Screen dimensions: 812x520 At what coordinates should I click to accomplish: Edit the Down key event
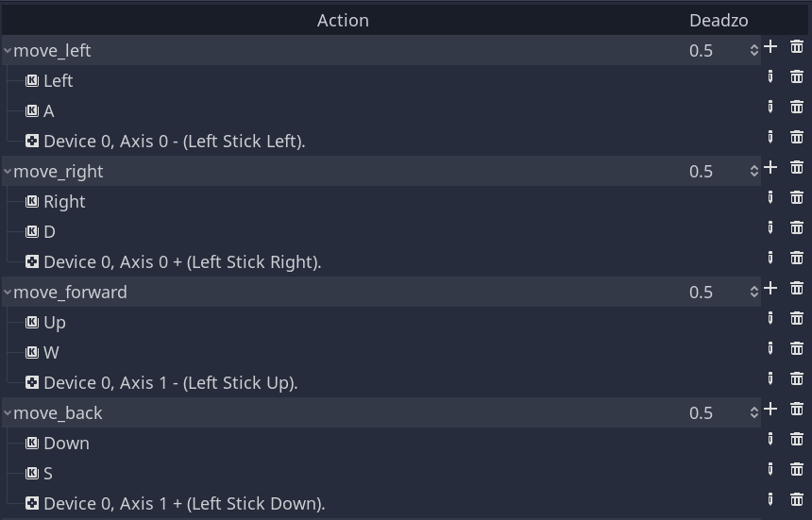tap(770, 440)
